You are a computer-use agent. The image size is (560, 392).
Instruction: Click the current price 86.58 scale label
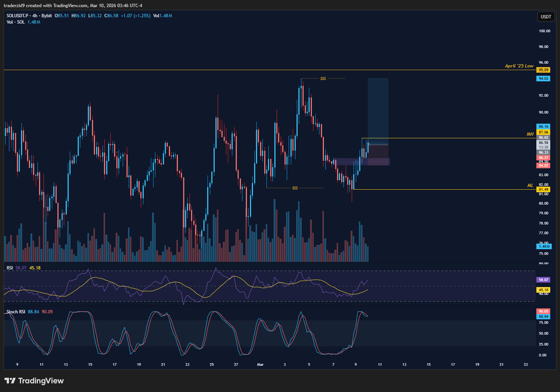[x=543, y=143]
